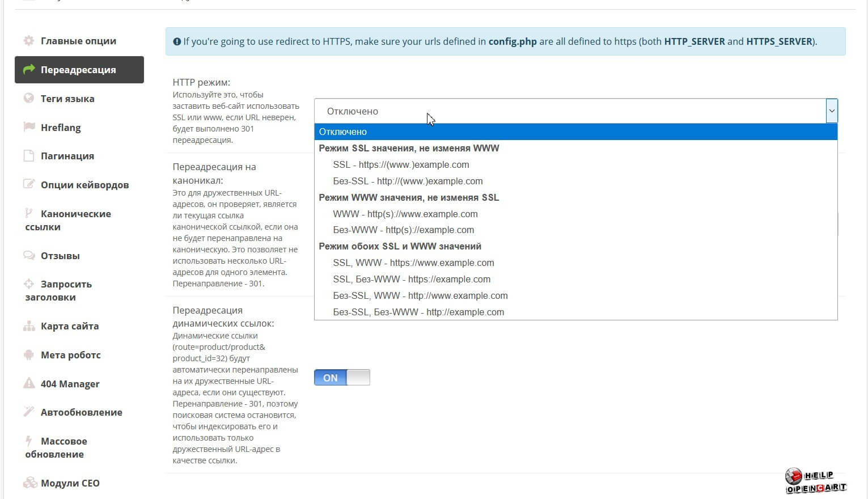Click the gear icon beside Главные опции
Image resolution: width=868 pixels, height=499 pixels.
28,41
